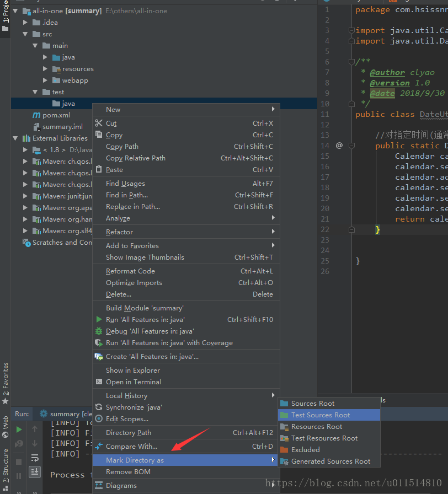Screen dimensions: 448x494
Task: Click the Edit Scopes circle icon
Action: (99, 418)
